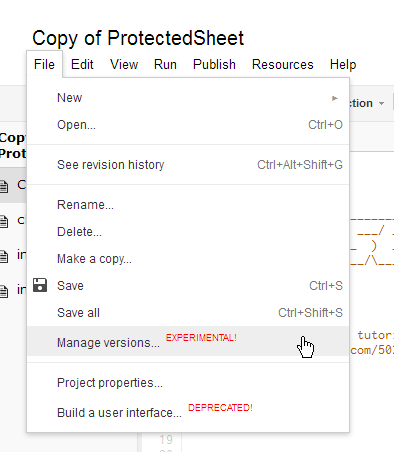
Task: Open the Edit menu
Action: click(x=82, y=64)
